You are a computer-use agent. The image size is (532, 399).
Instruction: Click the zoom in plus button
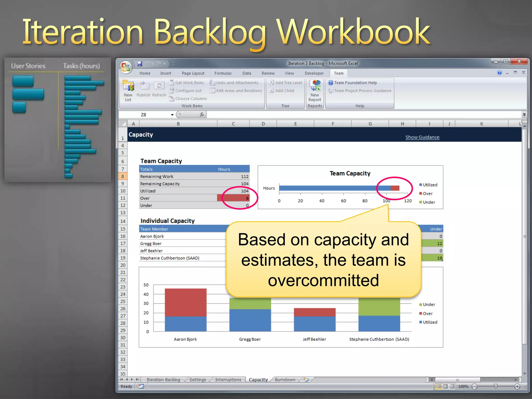[517, 387]
